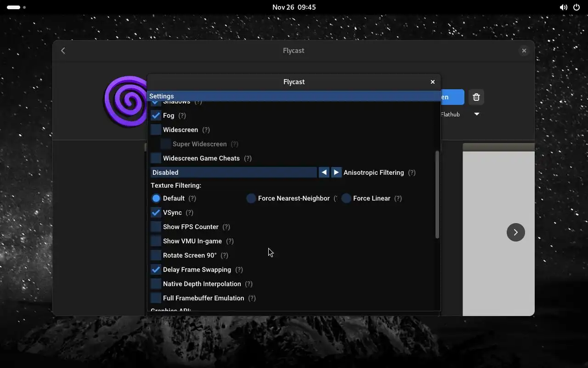Viewport: 588px width, 368px height.
Task: Toggle Delay Frame Swapping checkbox
Action: [156, 270]
